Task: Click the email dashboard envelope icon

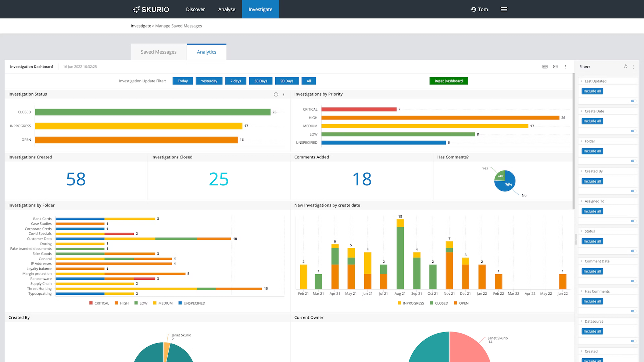Action: tap(555, 67)
